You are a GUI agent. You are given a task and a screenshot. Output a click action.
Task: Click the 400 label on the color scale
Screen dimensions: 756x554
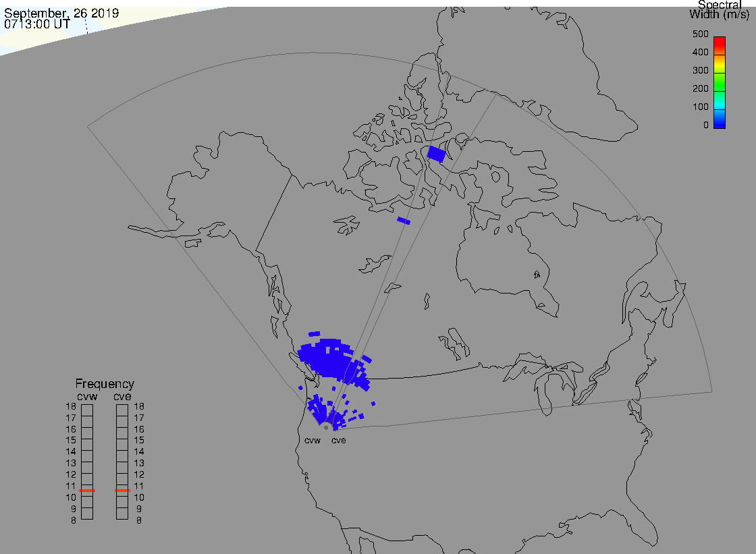[701, 52]
